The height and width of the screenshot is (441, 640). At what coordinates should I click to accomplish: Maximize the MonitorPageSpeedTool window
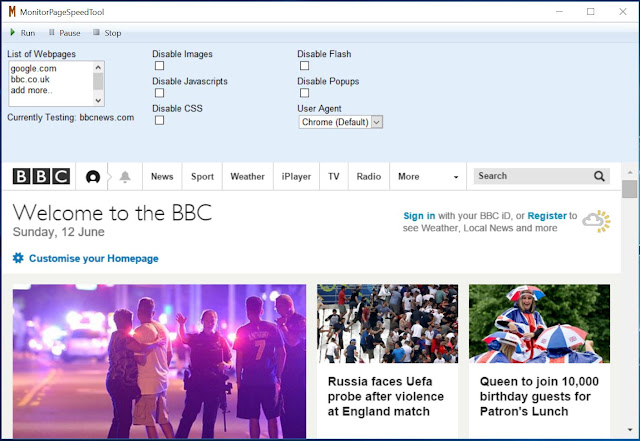591,12
